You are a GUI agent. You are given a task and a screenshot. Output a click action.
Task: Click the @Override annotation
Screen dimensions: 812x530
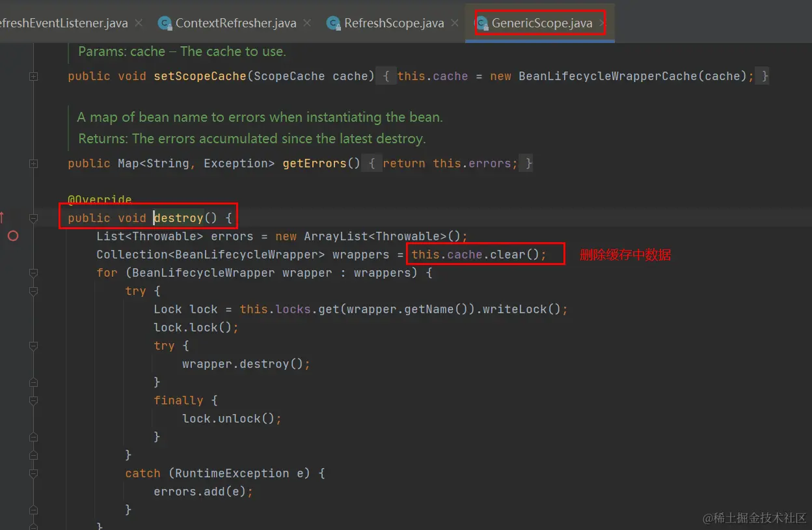(100, 200)
